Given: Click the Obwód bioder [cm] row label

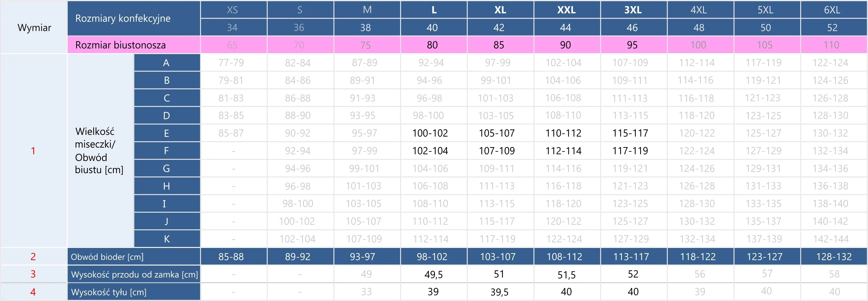Looking at the screenshot, I should tap(107, 257).
